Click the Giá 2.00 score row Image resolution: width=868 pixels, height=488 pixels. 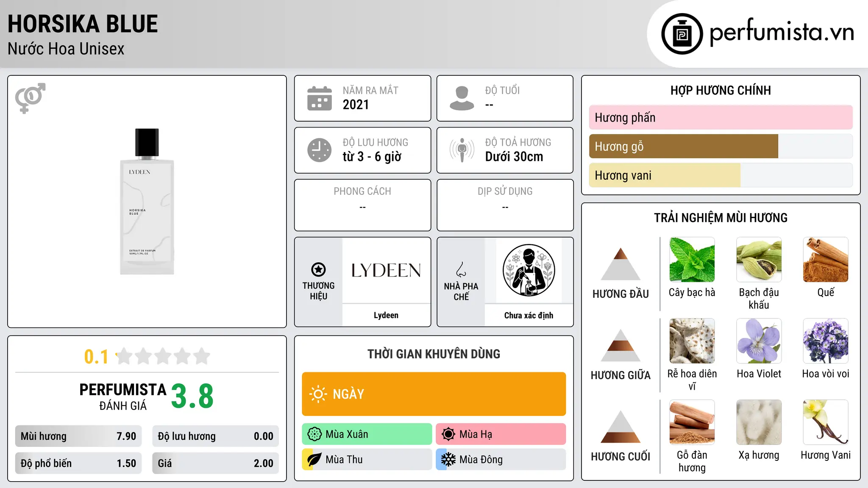coord(216,463)
